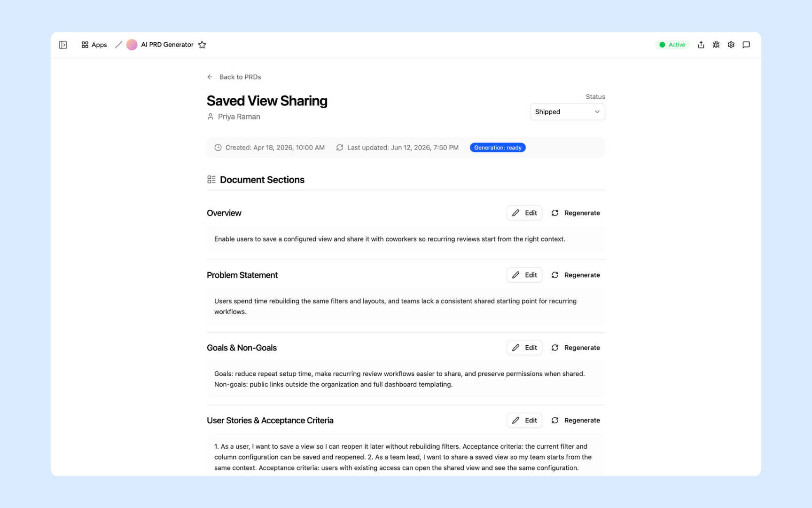Edit User Stories & Acceptance Criteria

pyautogui.click(x=524, y=421)
